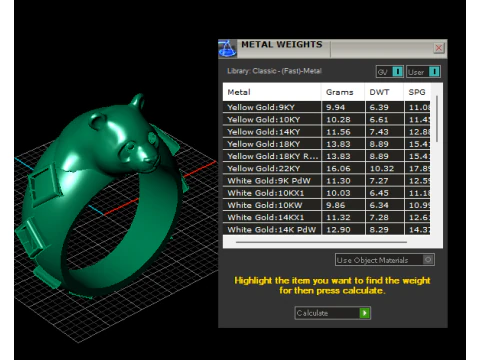
Task: Select the Yellow Gold:18KY R... row
Action: pos(327,156)
